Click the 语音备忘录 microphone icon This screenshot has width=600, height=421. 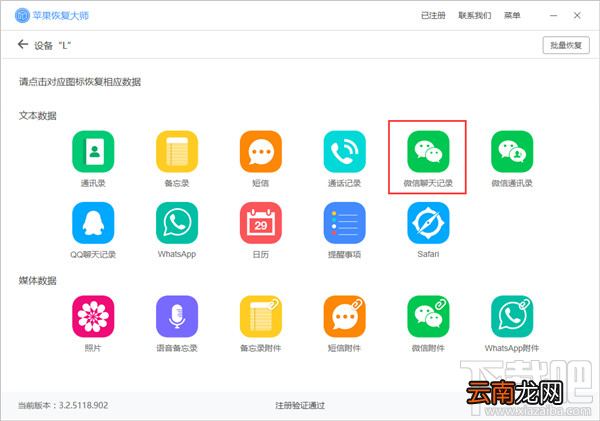(x=177, y=316)
